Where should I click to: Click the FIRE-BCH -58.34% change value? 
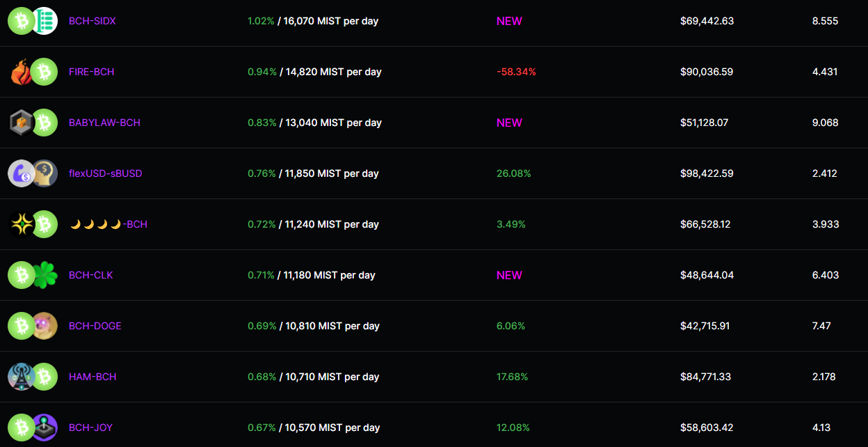point(516,72)
